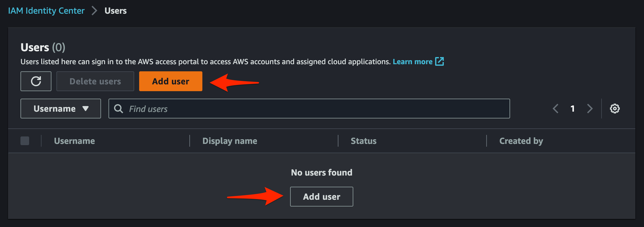Click Add user below No users found

[322, 197]
